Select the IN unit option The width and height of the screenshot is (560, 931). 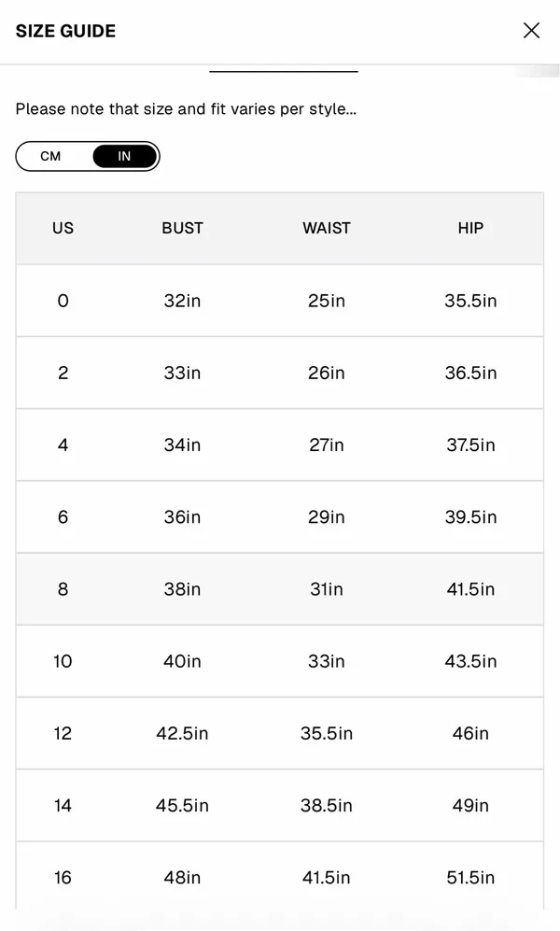[124, 156]
